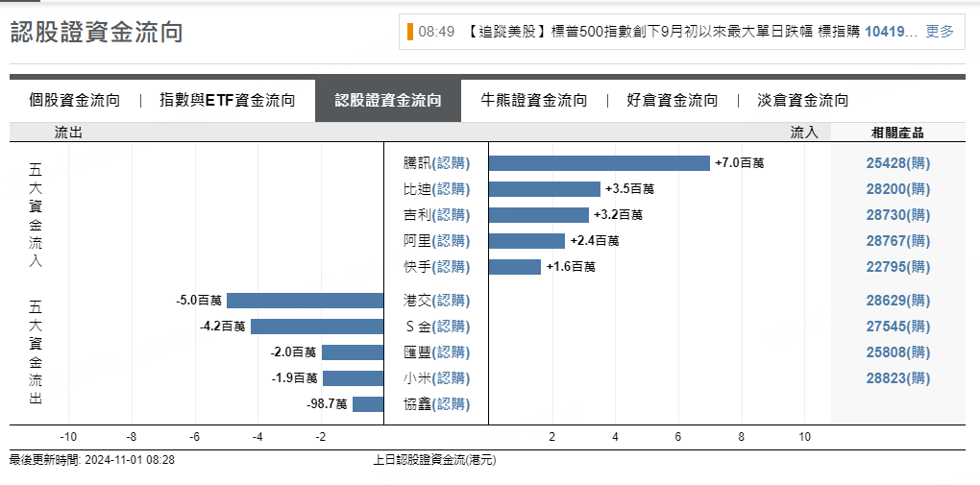
Task: Click the 相關產品 column header
Action: [897, 133]
